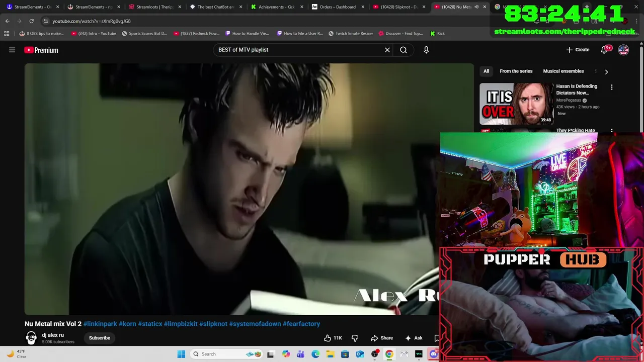Image resolution: width=644 pixels, height=362 pixels.
Task: Reload the YouTube page
Action: (31, 21)
